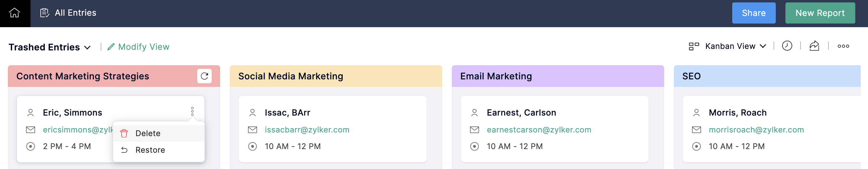Screen dimensions: 868x169
Task: Open the history clock icon
Action: coord(787,46)
